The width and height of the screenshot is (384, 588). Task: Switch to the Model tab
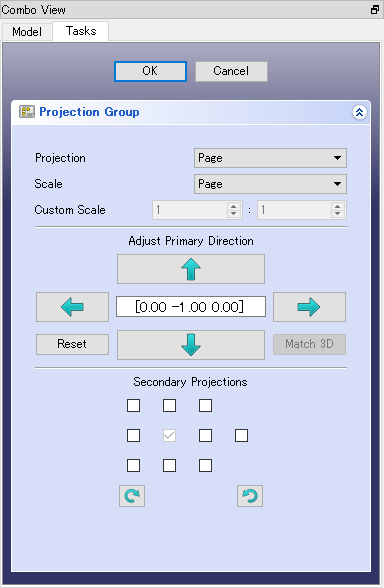click(27, 32)
